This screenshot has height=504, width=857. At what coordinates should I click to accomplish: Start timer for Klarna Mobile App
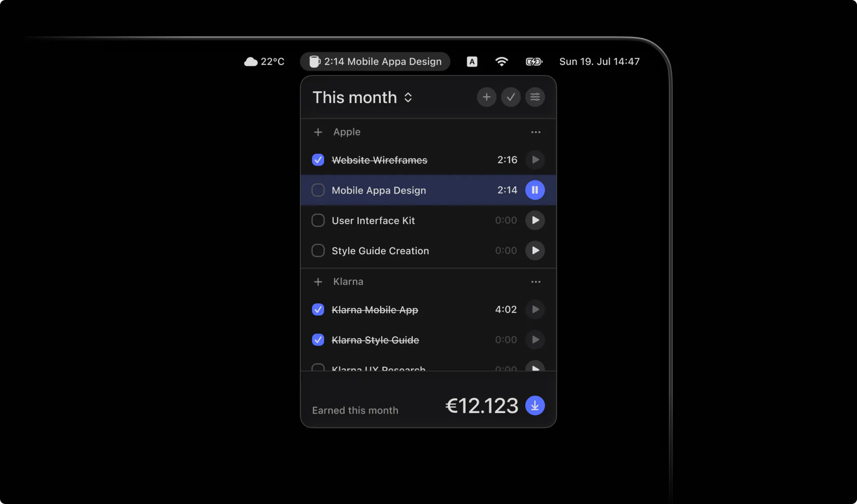click(535, 310)
